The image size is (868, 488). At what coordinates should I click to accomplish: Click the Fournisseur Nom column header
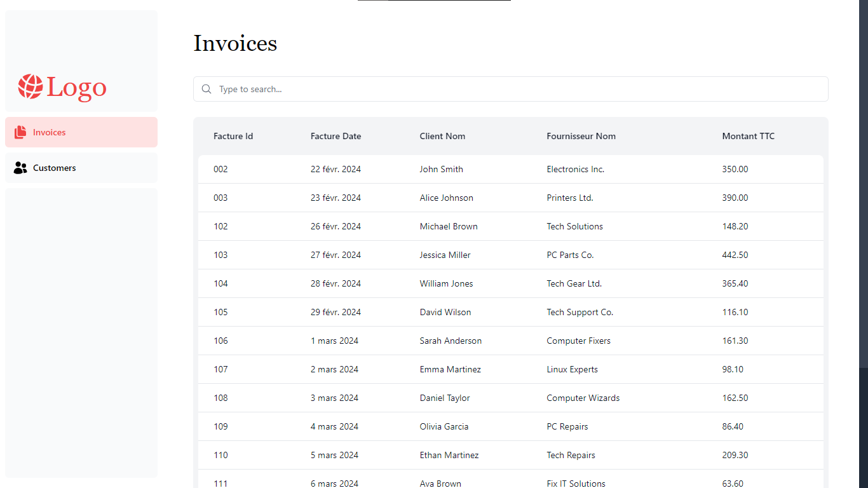coord(581,136)
